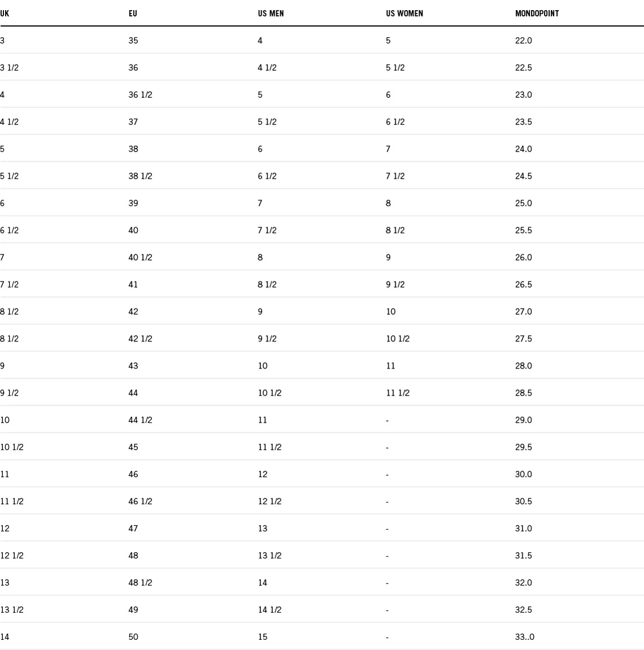The width and height of the screenshot is (644, 650).
Task: Click the US WOMEN column header
Action: tap(404, 13)
